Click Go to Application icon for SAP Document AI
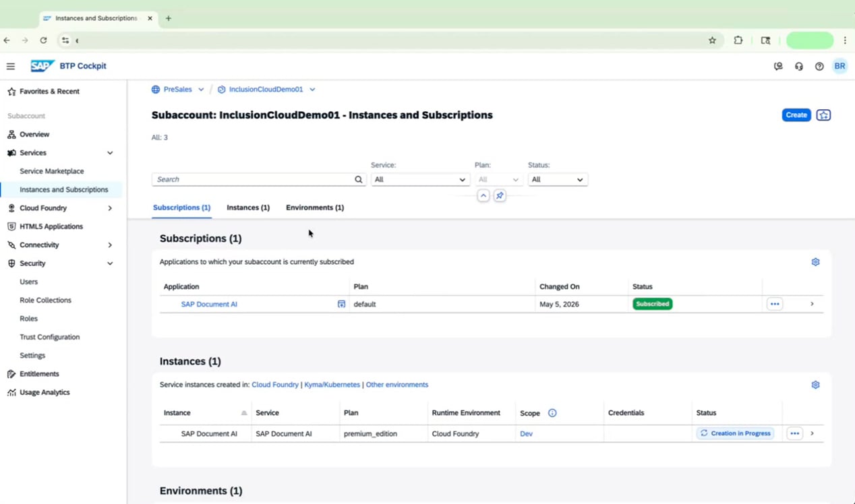This screenshot has height=504, width=855. point(341,304)
